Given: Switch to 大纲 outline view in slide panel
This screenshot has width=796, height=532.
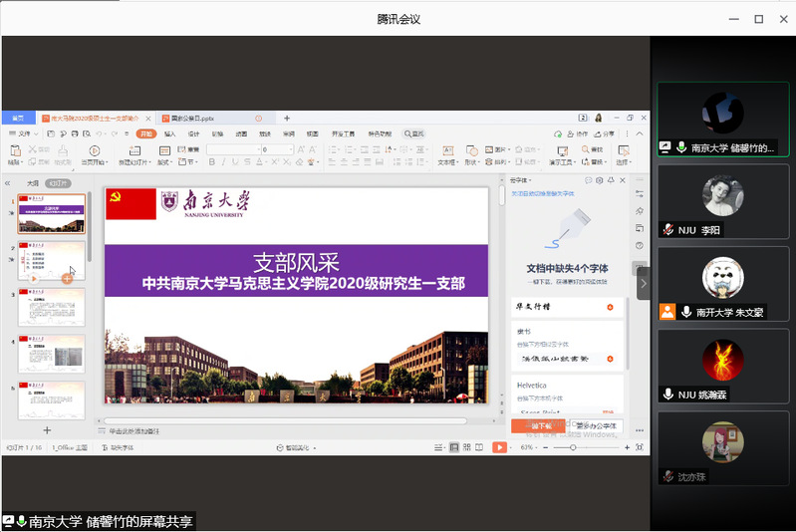Looking at the screenshot, I should click(x=33, y=183).
